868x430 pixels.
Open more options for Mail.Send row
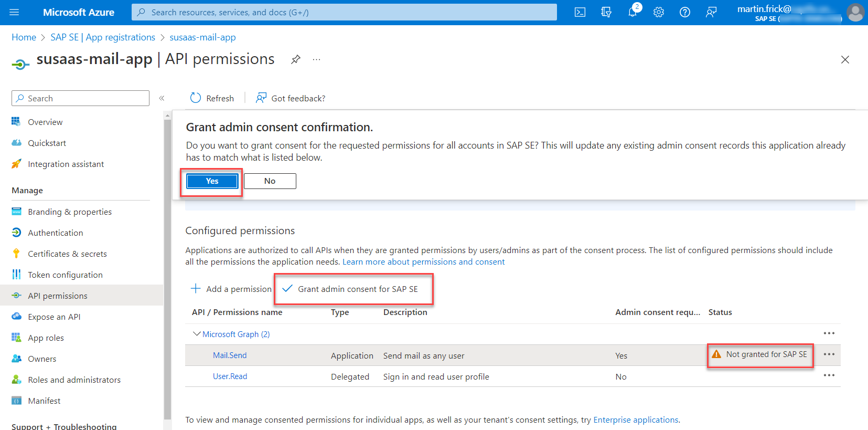tap(829, 354)
